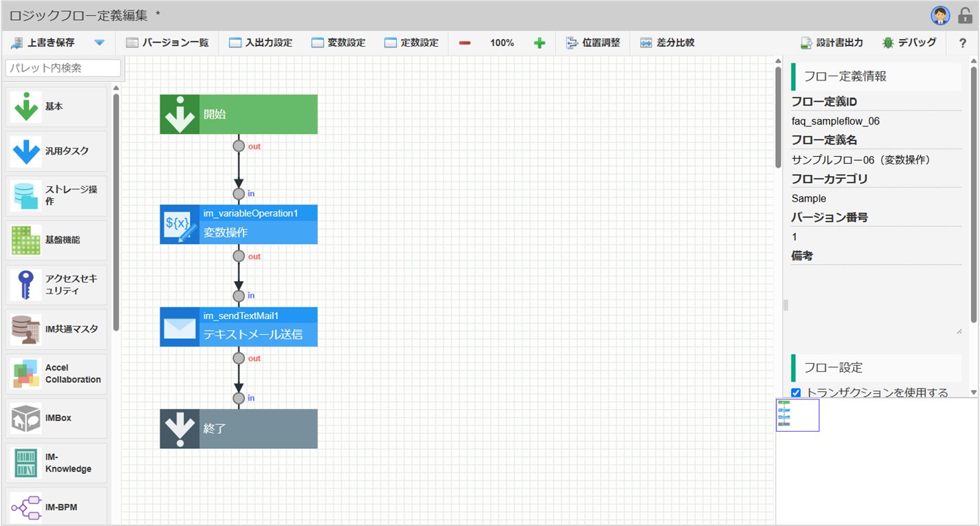980x526 pixels.
Task: Expand the 基本 palette category
Action: [x=56, y=107]
